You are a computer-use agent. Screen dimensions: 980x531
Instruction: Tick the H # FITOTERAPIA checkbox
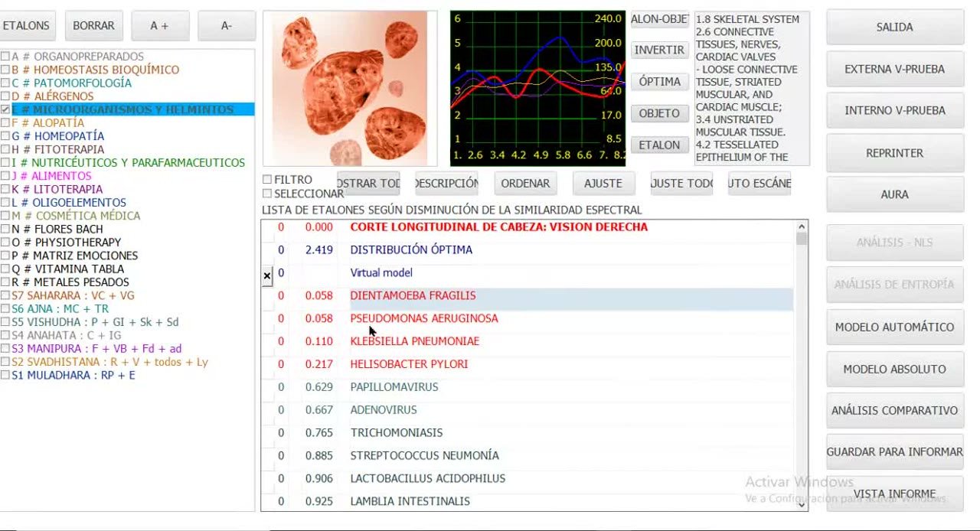[5, 149]
